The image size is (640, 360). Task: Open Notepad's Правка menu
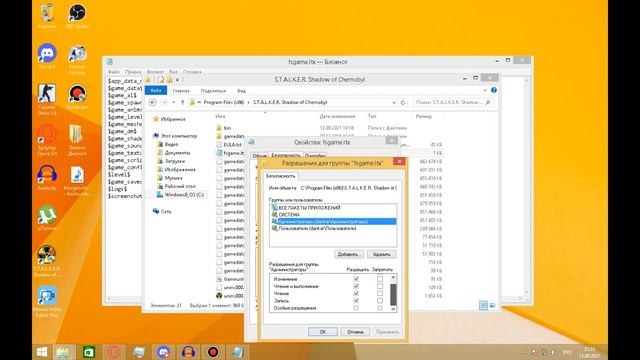133,72
